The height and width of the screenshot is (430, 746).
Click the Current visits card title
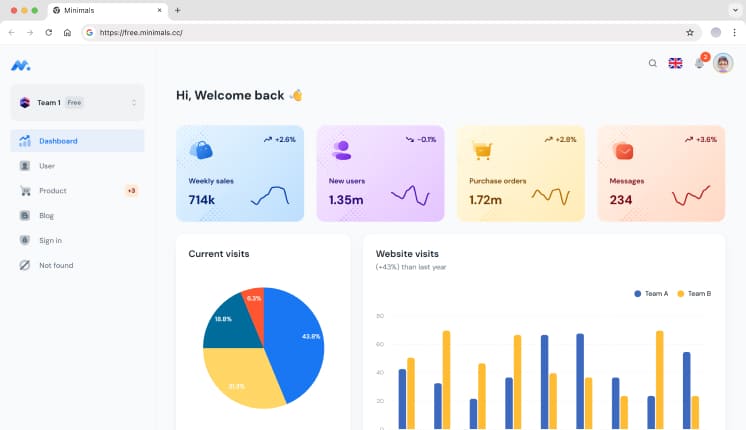pyautogui.click(x=219, y=254)
